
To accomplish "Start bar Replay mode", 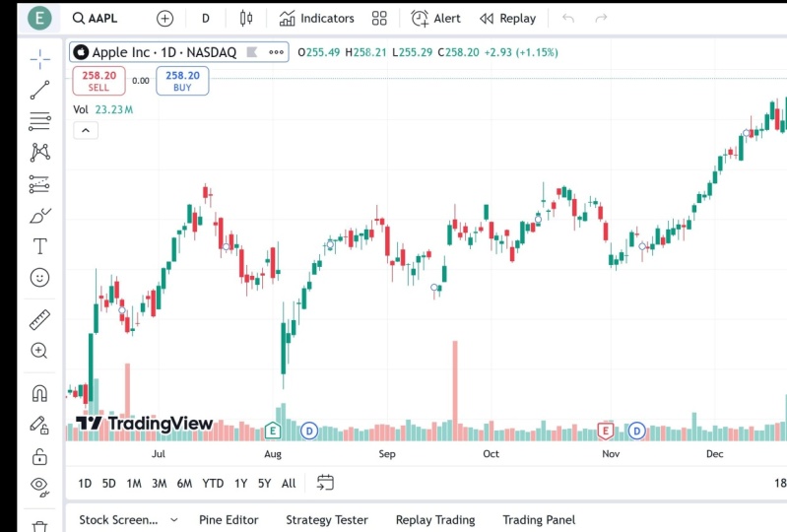I will point(508,19).
